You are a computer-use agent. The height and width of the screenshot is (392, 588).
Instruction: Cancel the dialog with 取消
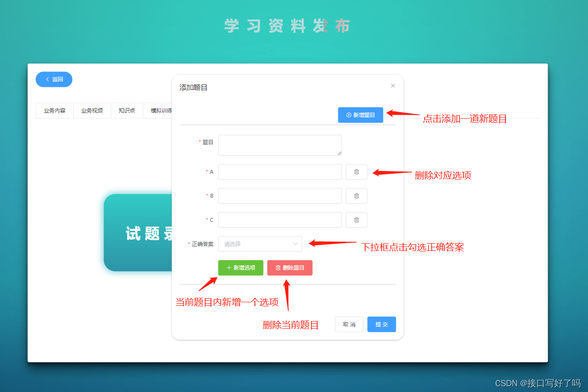(349, 325)
